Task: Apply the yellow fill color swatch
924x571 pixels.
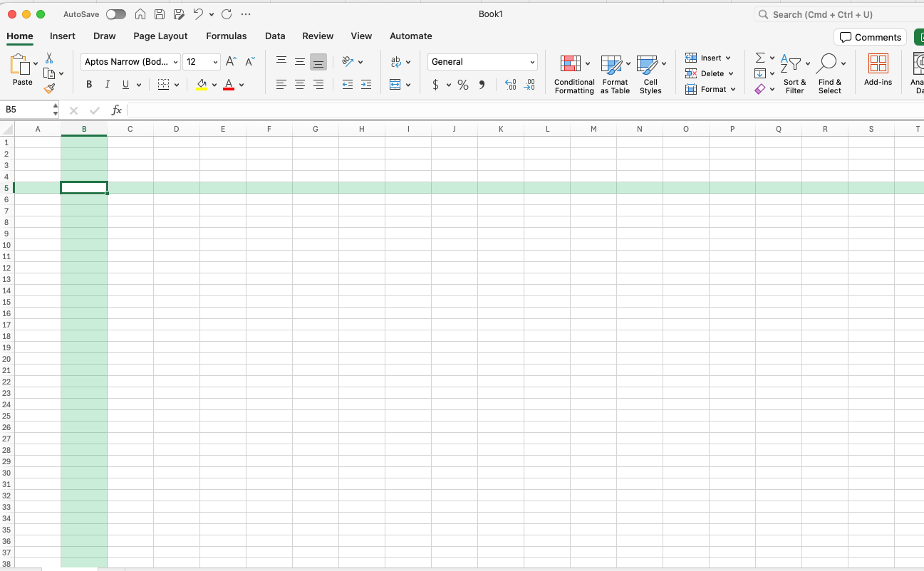Action: (202, 85)
